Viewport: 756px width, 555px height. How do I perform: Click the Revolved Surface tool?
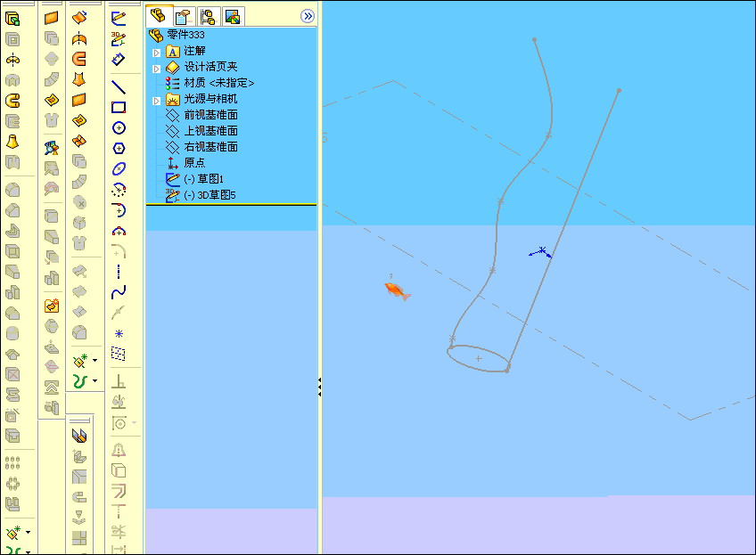pyautogui.click(x=79, y=38)
